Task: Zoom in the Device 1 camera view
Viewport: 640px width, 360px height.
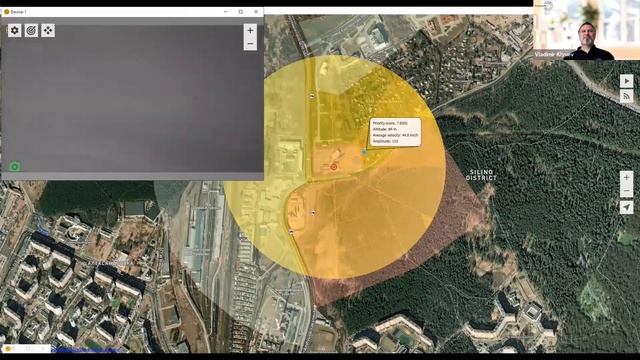Action: coord(250,31)
